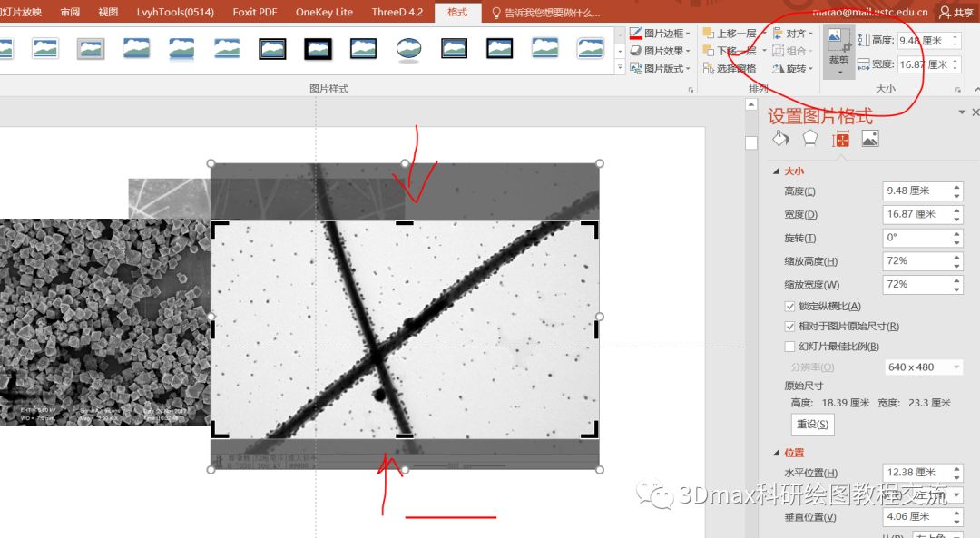Screen dimensions: 980x538
Task: Open Effects pentagon icon in format pane
Action: click(810, 138)
